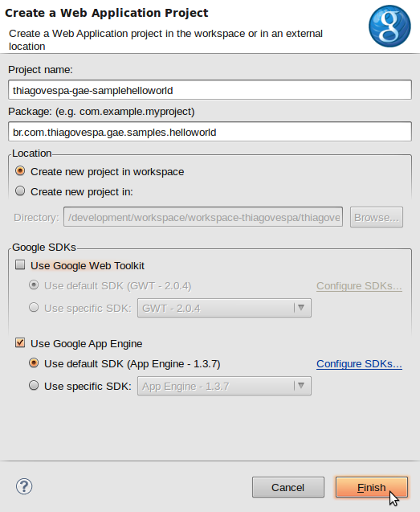Click the Browse... directory button
The image size is (420, 512).
pyautogui.click(x=377, y=217)
